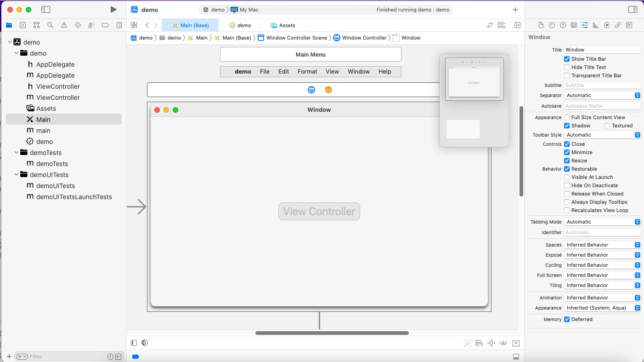Toggle the right inspector panel visibility
The image size is (644, 362).
633,10
